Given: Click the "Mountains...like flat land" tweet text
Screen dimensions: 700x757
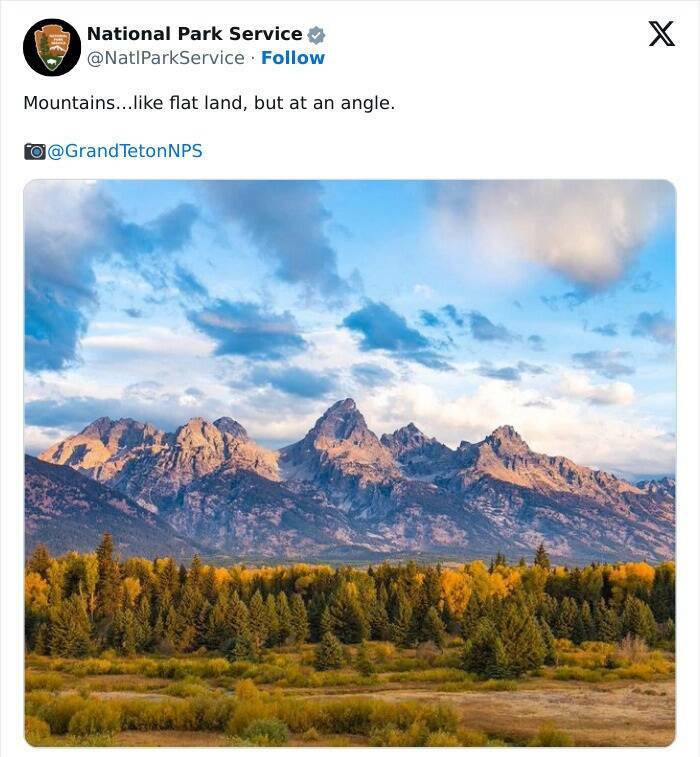Looking at the screenshot, I should click(209, 103).
